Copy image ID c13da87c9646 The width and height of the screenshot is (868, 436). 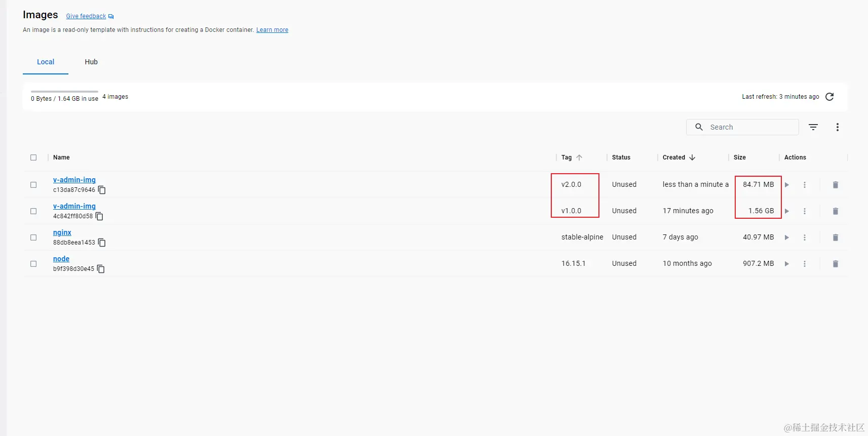102,190
